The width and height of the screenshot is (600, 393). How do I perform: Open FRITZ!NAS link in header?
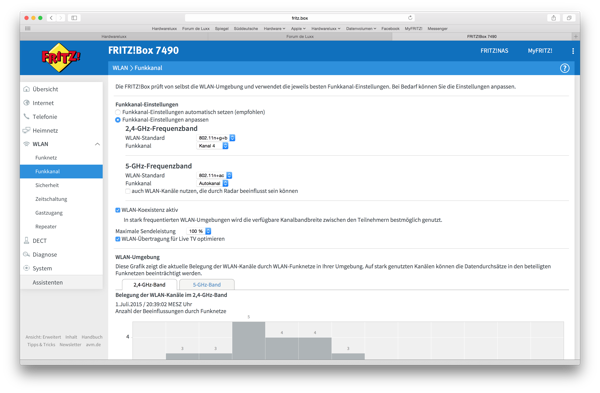(494, 51)
